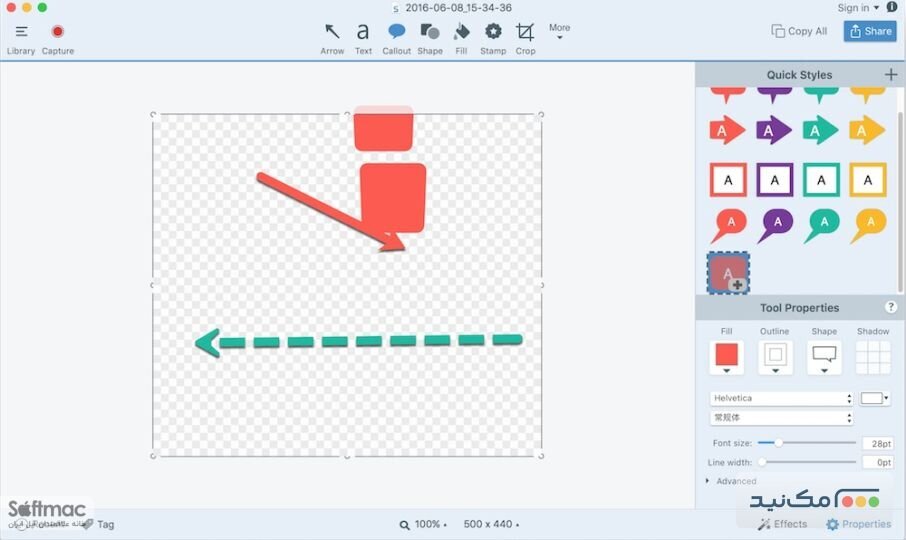Save the new red style thumbnail
Viewport: 906px width, 540px height.
point(728,273)
